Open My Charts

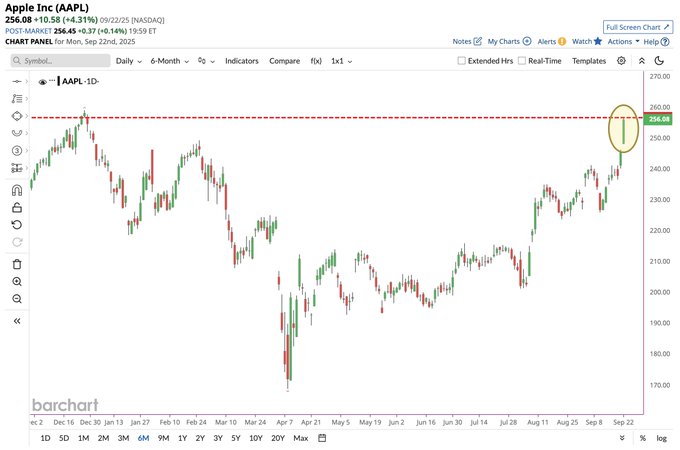pyautogui.click(x=509, y=41)
